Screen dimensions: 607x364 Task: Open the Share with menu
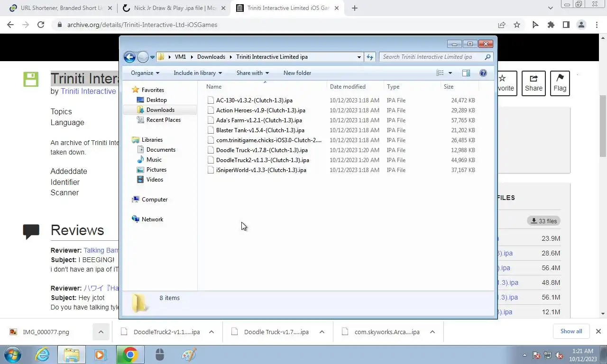253,73
